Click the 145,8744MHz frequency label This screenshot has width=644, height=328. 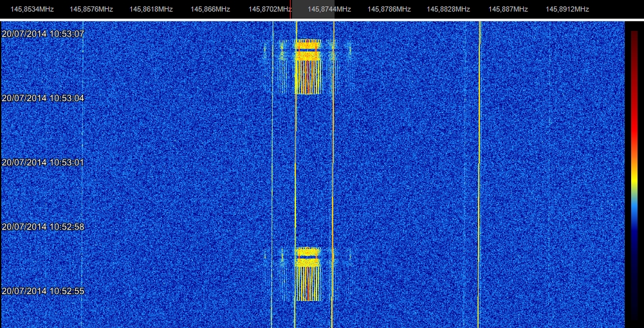[x=329, y=10]
